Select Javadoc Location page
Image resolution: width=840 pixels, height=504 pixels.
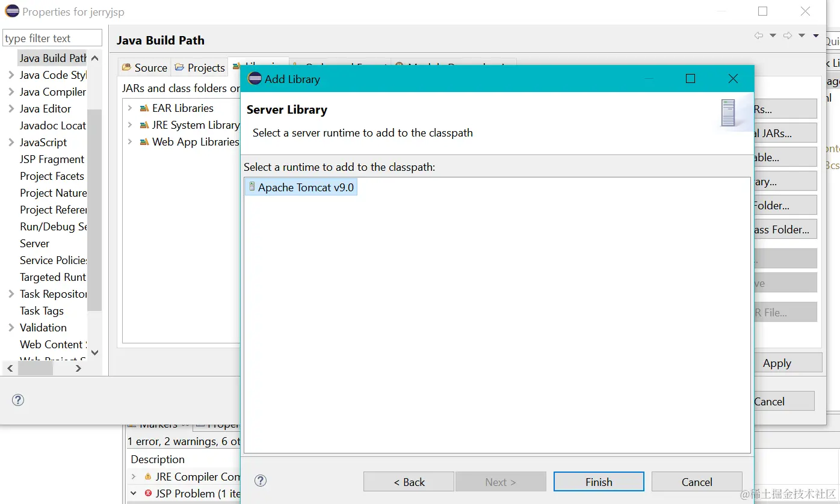click(53, 126)
